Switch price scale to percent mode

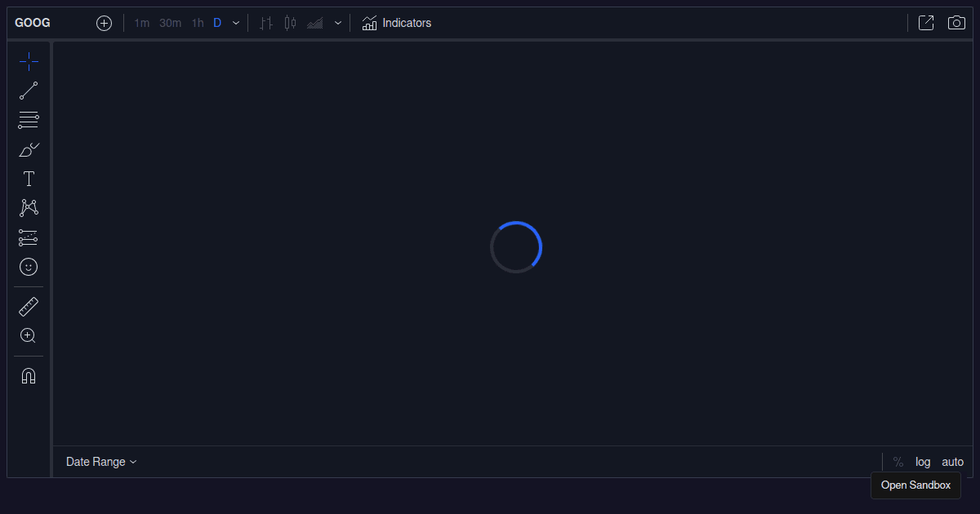click(898, 462)
